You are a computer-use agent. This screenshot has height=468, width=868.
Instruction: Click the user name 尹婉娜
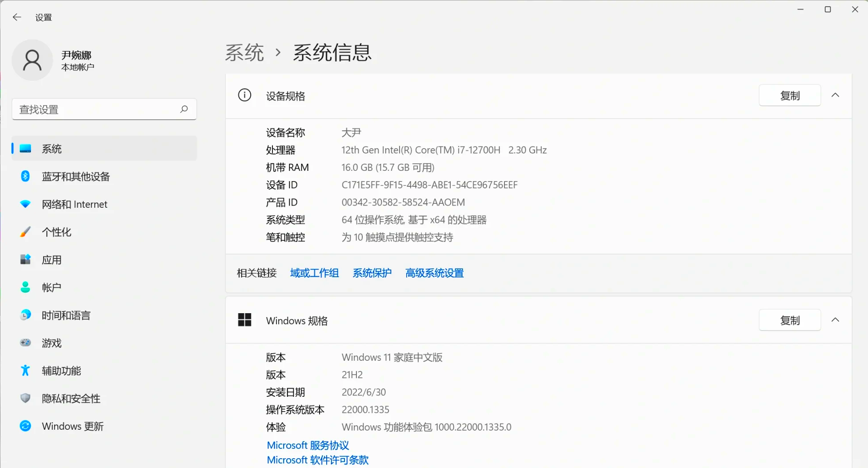tap(76, 55)
